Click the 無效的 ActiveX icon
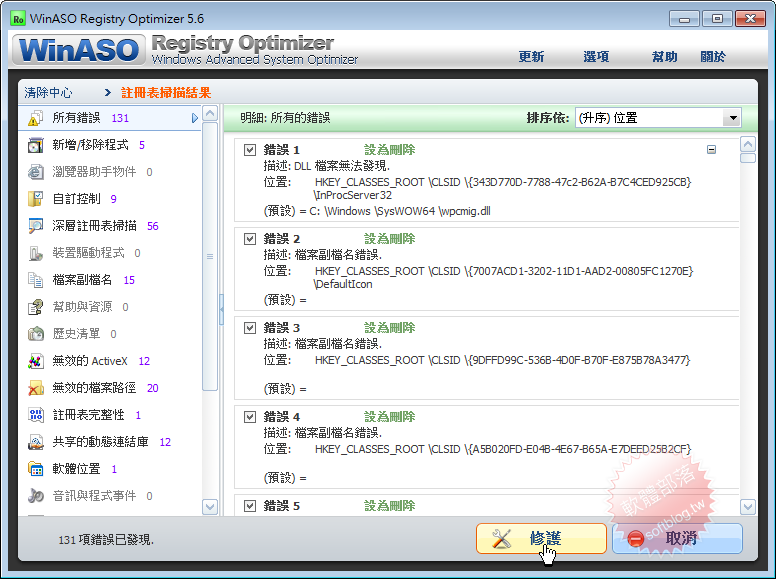This screenshot has height=579, width=776. pos(36,361)
